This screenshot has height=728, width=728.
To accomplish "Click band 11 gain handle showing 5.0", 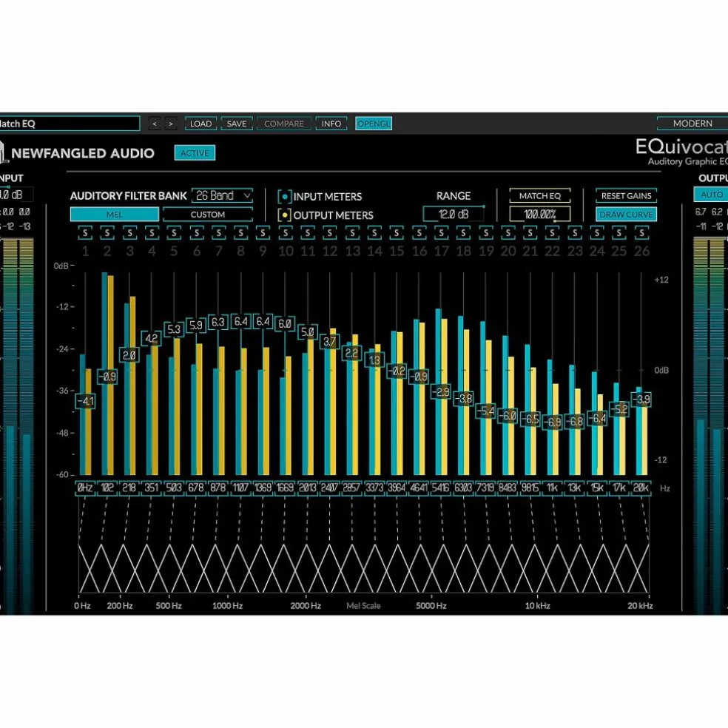I will point(307,332).
